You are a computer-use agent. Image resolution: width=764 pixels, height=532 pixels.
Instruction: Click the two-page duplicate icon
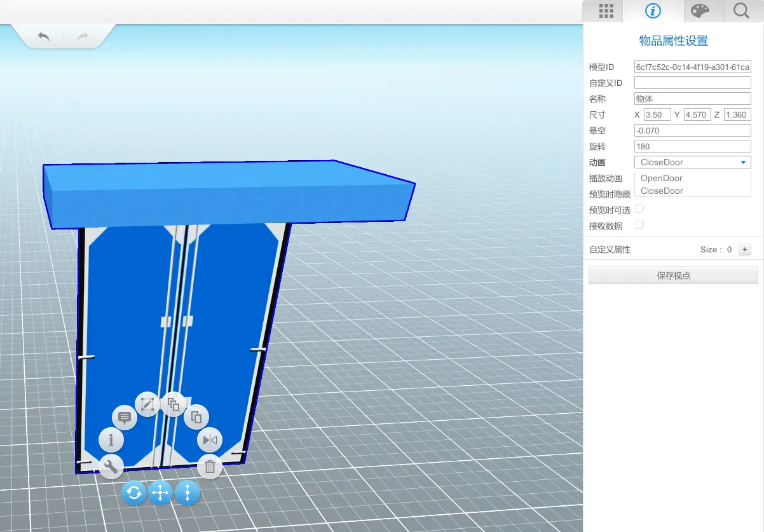tap(196, 418)
